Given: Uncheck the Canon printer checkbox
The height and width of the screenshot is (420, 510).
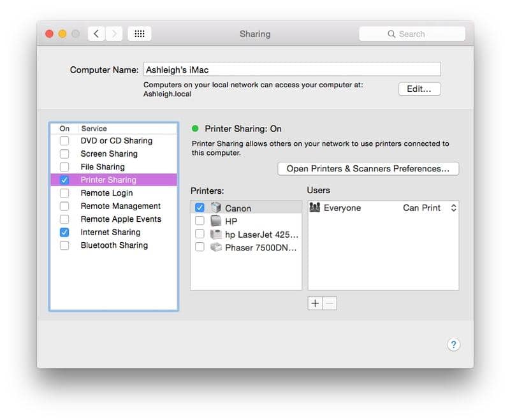Looking at the screenshot, I should (200, 207).
